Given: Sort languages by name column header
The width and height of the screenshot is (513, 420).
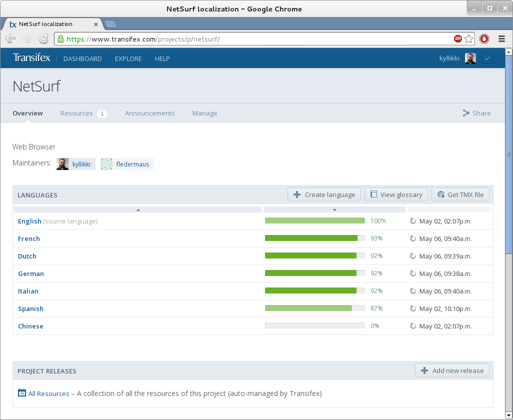Looking at the screenshot, I should 137,209.
